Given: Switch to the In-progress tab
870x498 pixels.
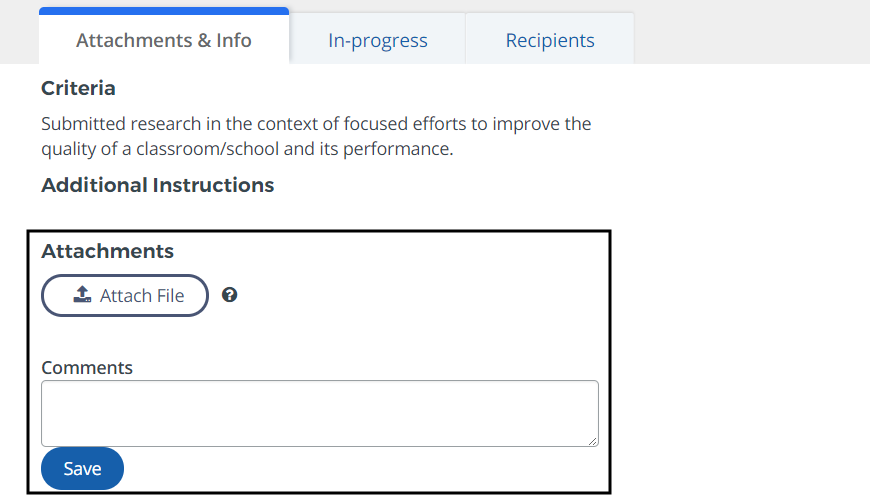Looking at the screenshot, I should point(377,41).
